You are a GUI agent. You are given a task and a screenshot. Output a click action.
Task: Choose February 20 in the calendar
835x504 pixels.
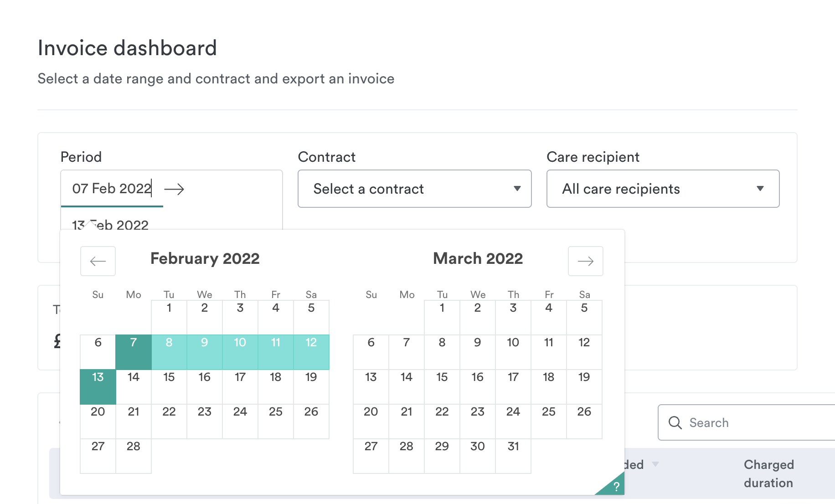pos(98,421)
